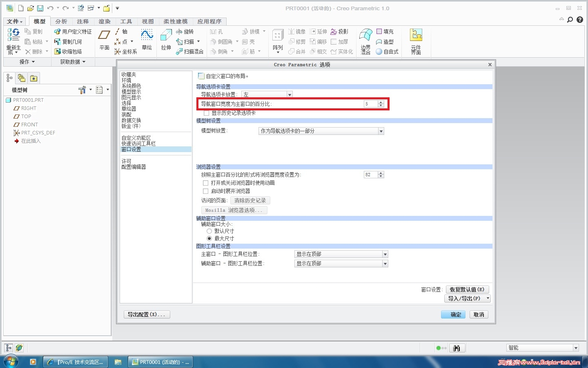The image size is (588, 368).
Task: Switch to the 视图 ribbon tab
Action: (148, 21)
